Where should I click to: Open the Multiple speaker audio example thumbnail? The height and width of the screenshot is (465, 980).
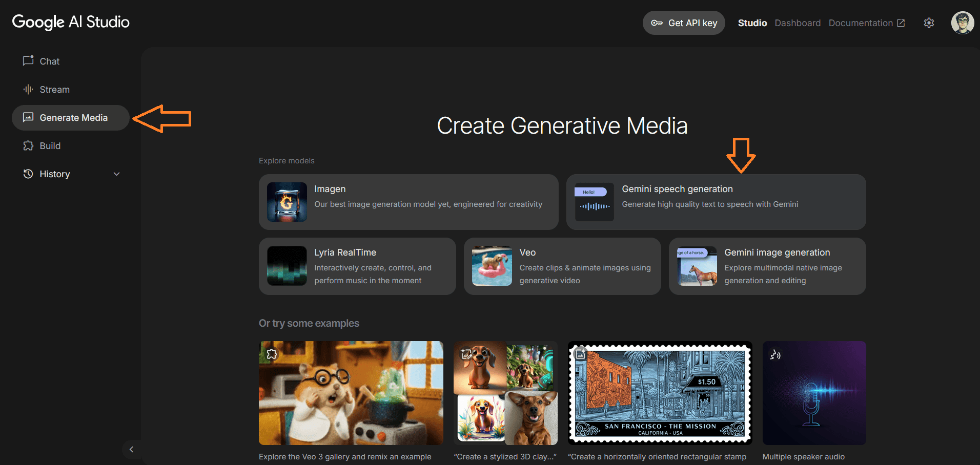814,393
